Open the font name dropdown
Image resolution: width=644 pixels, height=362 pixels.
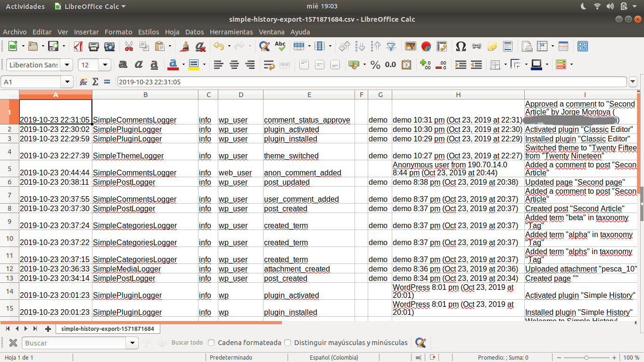click(x=66, y=65)
